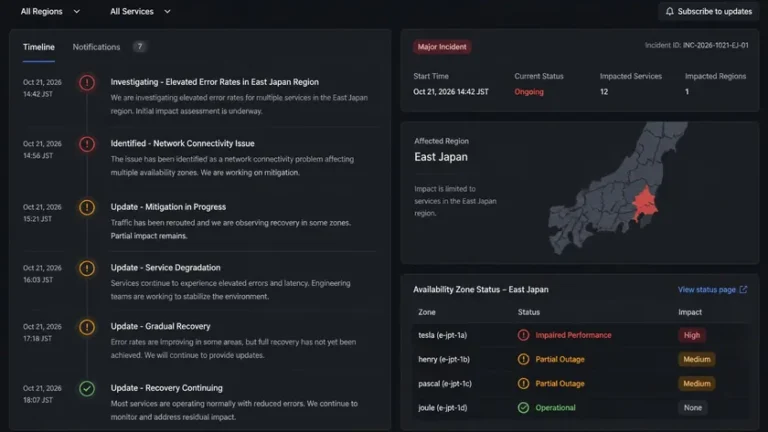Click the warning icon in the henry zone row

[x=523, y=359]
